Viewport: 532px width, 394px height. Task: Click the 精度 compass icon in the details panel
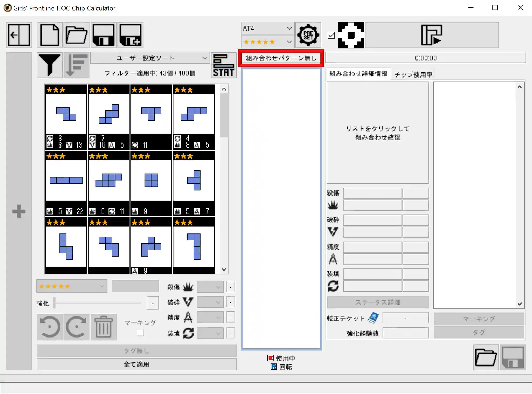[333, 259]
